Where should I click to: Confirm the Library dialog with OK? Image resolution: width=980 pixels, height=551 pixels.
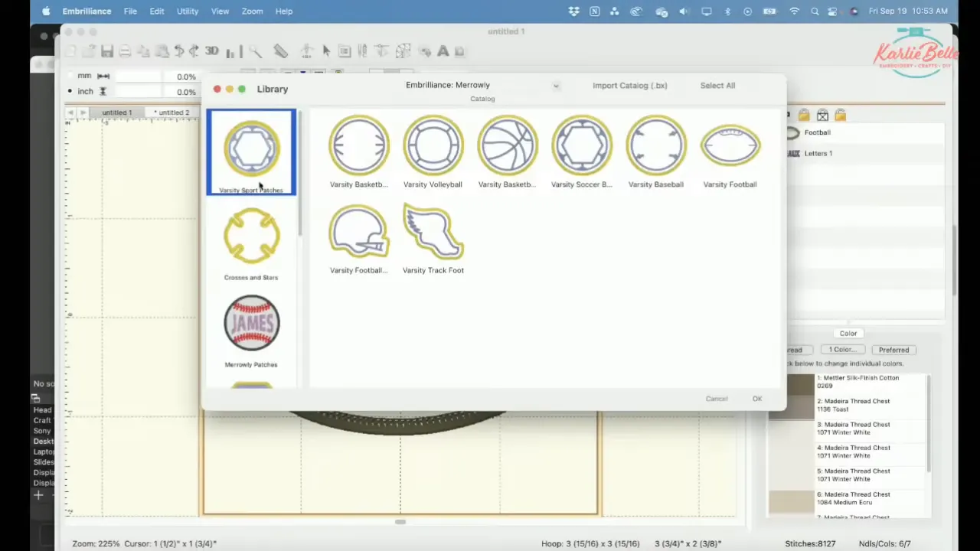(x=756, y=399)
